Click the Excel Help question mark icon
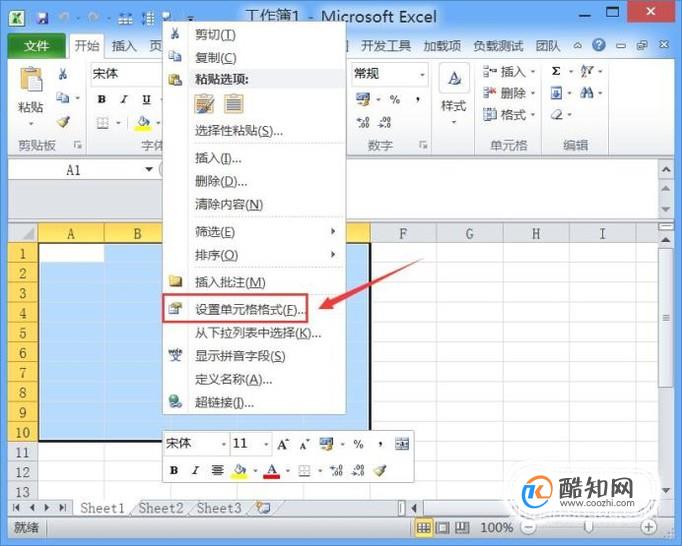This screenshot has height=546, width=682. point(599,45)
